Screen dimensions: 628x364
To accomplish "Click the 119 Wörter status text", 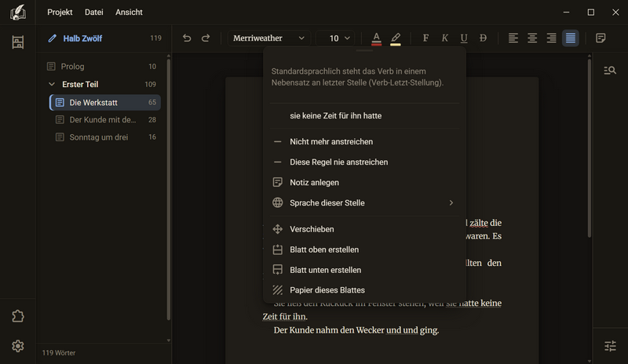I will tap(59, 353).
